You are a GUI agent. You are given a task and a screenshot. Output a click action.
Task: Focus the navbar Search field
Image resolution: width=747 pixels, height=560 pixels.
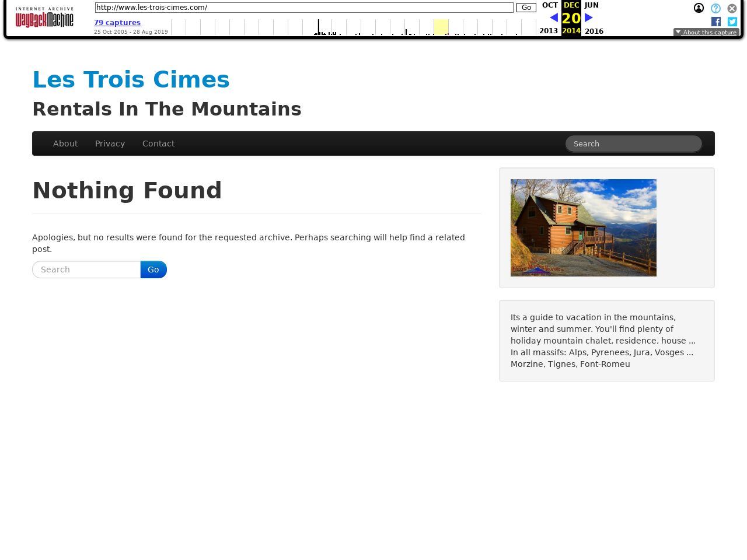tap(633, 143)
